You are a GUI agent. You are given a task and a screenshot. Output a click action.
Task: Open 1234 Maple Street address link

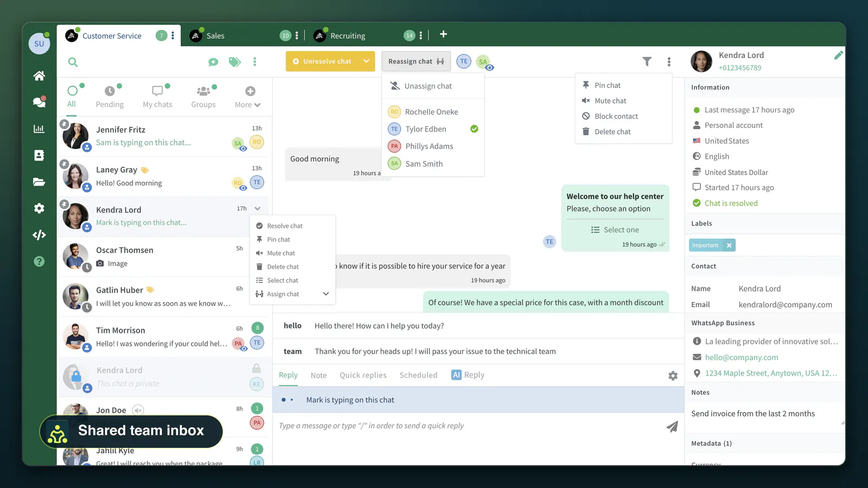click(x=771, y=373)
